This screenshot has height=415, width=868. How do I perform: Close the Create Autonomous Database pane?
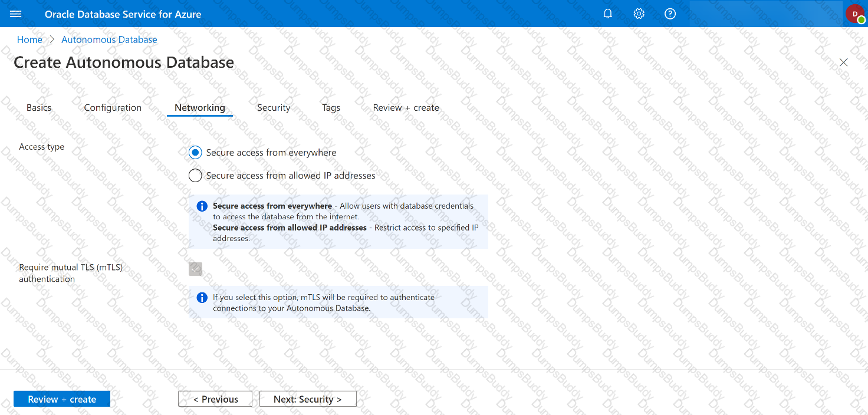pos(844,62)
